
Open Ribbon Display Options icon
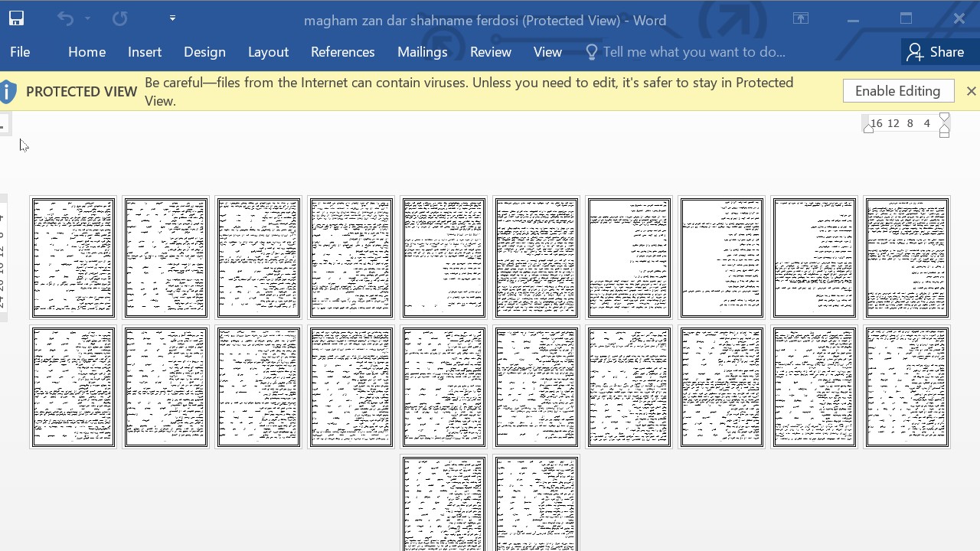point(801,18)
